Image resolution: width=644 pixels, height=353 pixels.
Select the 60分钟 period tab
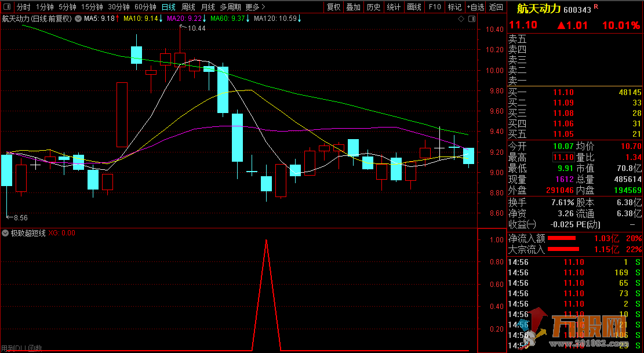tap(145, 7)
